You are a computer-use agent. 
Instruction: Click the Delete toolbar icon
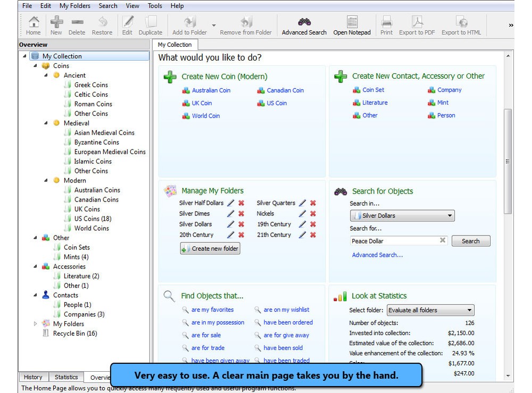point(77,25)
